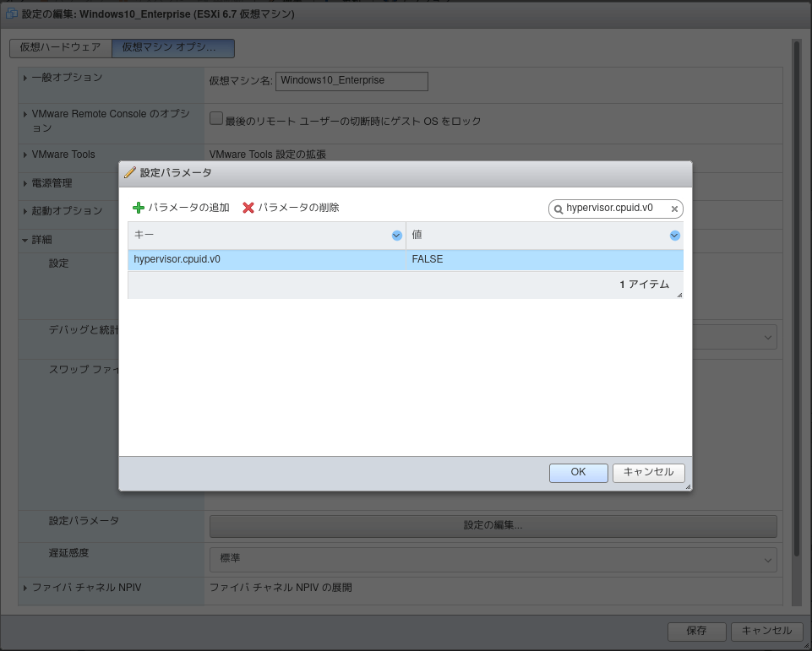812x651 pixels.
Task: Click the 設定の編集... button
Action: click(493, 526)
